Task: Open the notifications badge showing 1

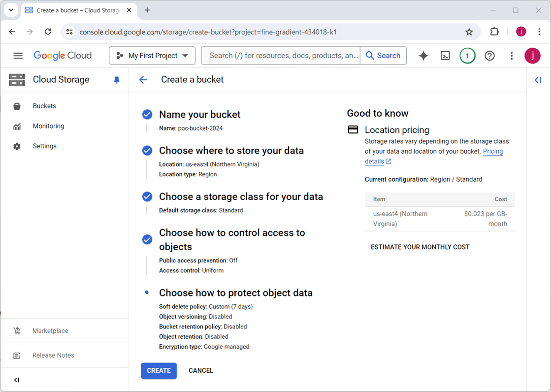Action: [x=467, y=56]
